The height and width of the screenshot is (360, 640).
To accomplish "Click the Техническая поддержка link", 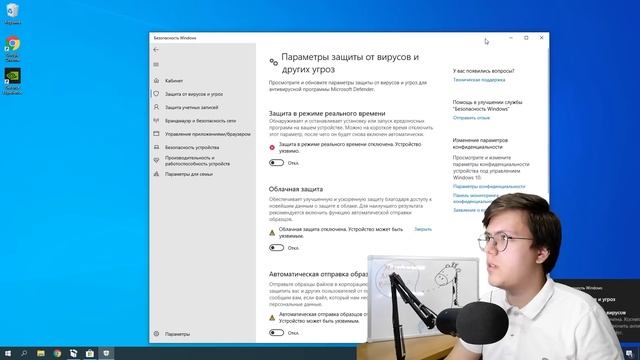I will click(479, 80).
